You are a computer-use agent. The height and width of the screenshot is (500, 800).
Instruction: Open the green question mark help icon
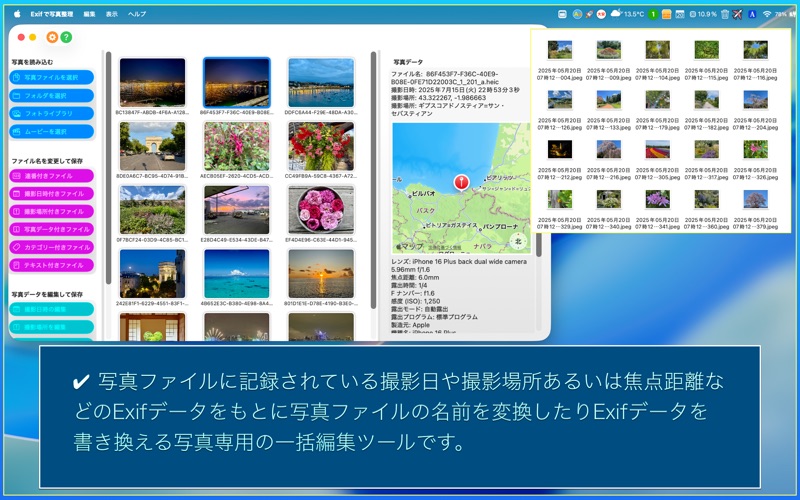(66, 37)
